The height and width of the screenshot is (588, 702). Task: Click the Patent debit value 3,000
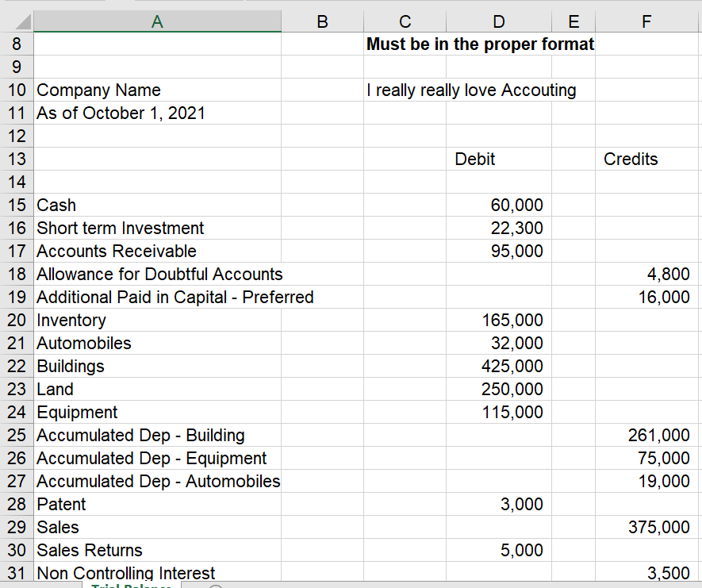[498, 504]
